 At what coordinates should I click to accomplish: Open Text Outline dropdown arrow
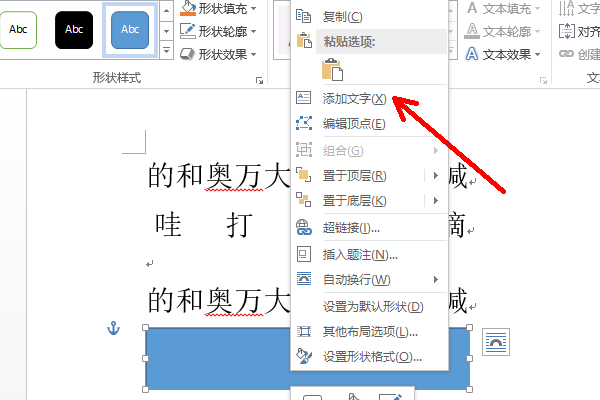537,31
